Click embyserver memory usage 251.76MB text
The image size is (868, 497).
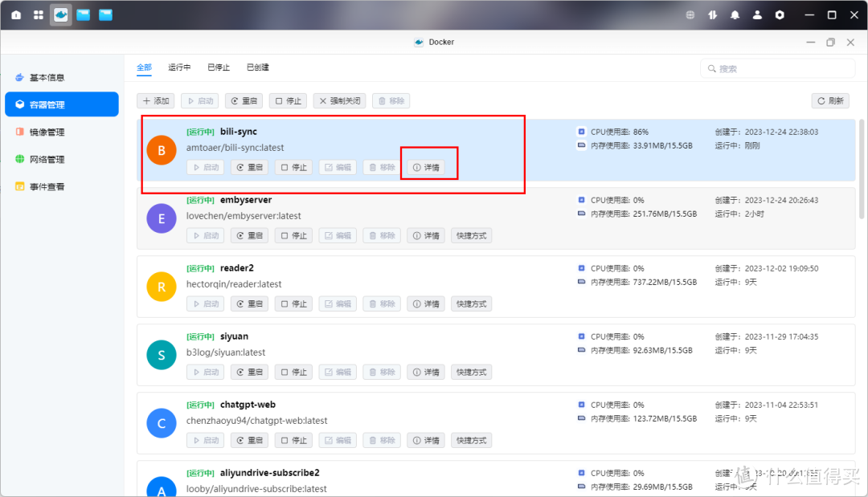pyautogui.click(x=665, y=214)
